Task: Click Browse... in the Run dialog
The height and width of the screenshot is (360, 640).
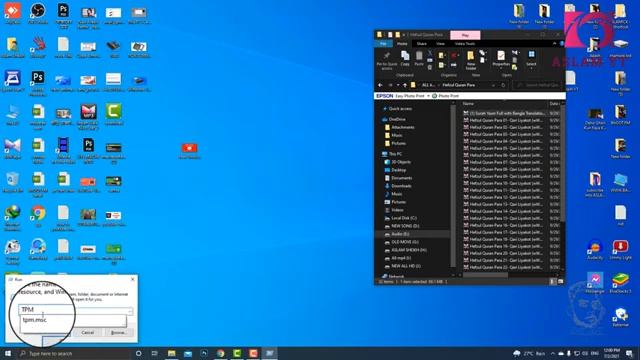Action: [118, 333]
